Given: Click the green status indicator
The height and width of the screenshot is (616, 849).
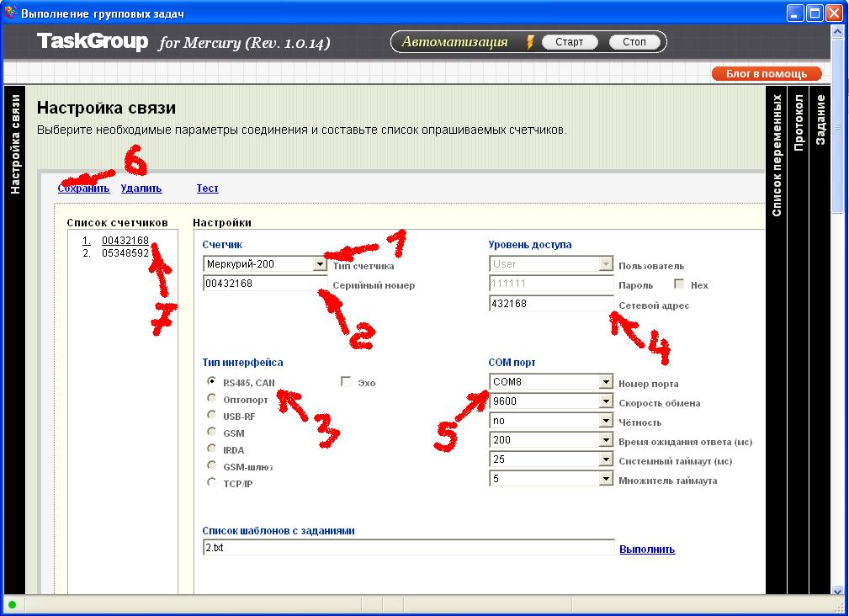Looking at the screenshot, I should 12,604.
